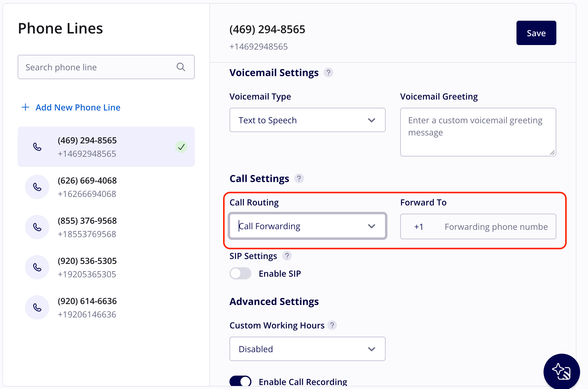The width and height of the screenshot is (588, 389).
Task: Open the Custom Working Hours dropdown
Action: pyautogui.click(x=307, y=349)
